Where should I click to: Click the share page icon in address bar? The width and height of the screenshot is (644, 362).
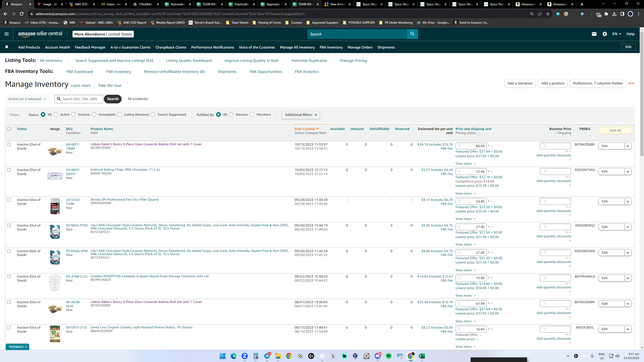click(540, 14)
